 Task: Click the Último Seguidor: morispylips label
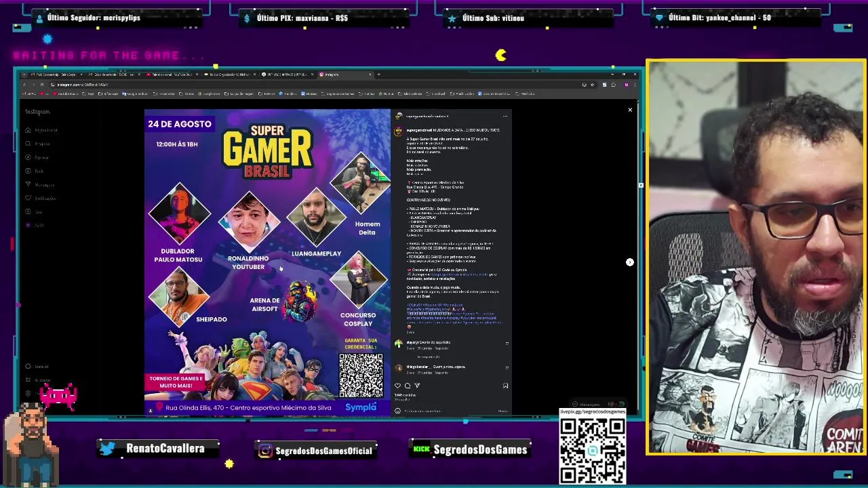pos(94,18)
